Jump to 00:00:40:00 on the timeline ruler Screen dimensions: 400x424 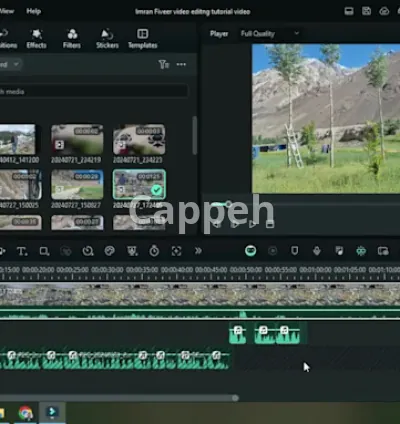click(x=177, y=270)
